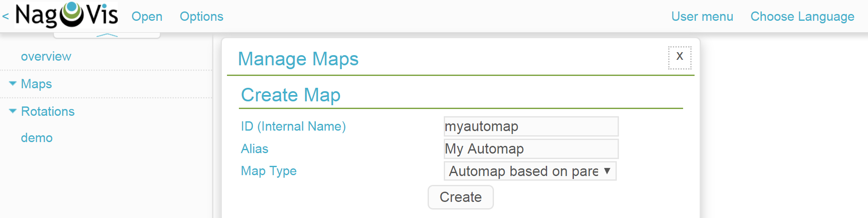Image resolution: width=868 pixels, height=218 pixels.
Task: Collapse sidebar with the left angle arrow
Action: (x=6, y=17)
